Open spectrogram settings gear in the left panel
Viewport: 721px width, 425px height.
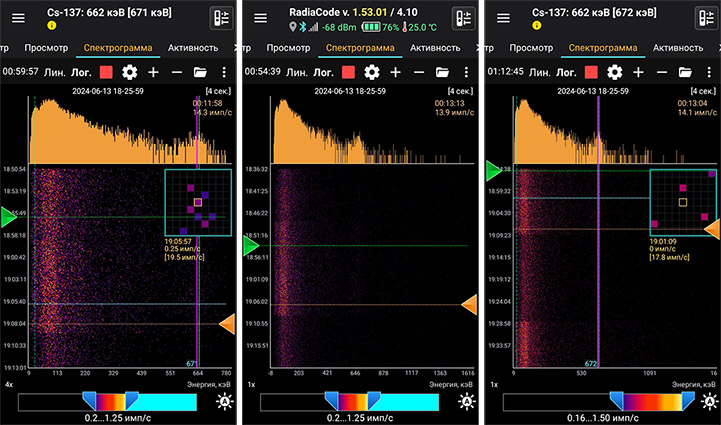tap(129, 72)
